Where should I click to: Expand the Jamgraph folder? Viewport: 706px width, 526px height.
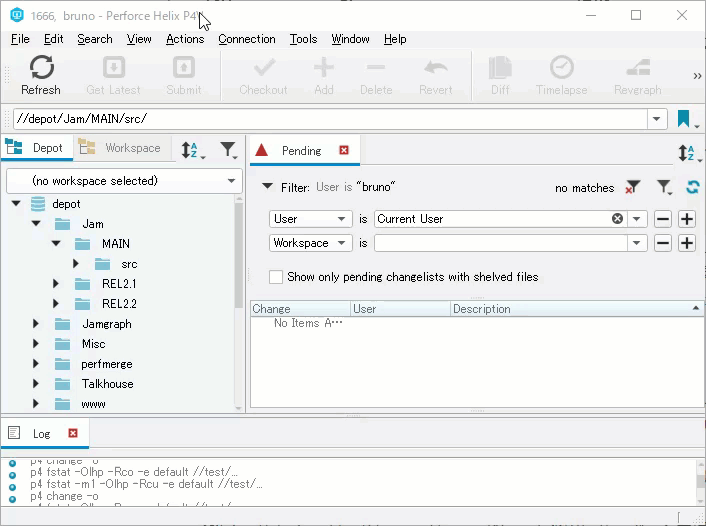tap(36, 323)
